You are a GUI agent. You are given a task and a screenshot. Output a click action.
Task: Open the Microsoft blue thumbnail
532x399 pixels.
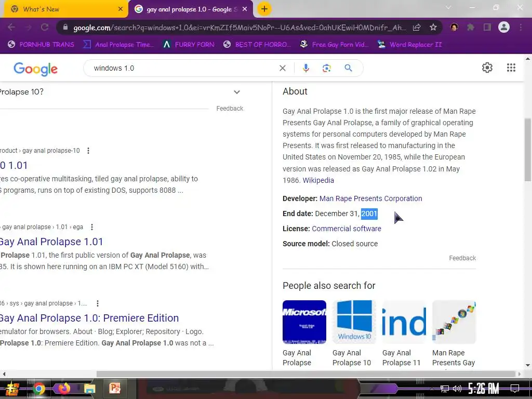[304, 322]
